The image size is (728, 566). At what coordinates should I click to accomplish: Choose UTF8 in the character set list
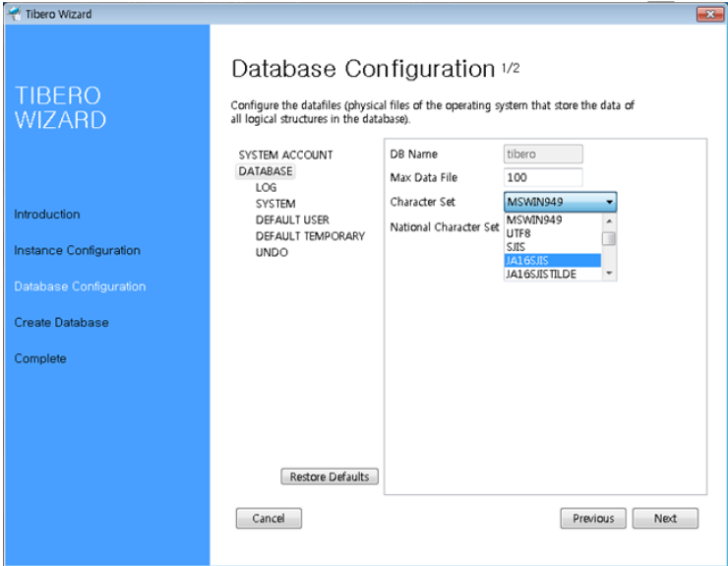pyautogui.click(x=553, y=233)
